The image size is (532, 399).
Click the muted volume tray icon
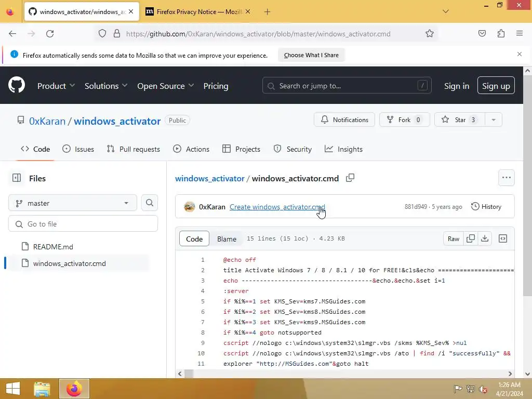click(483, 389)
